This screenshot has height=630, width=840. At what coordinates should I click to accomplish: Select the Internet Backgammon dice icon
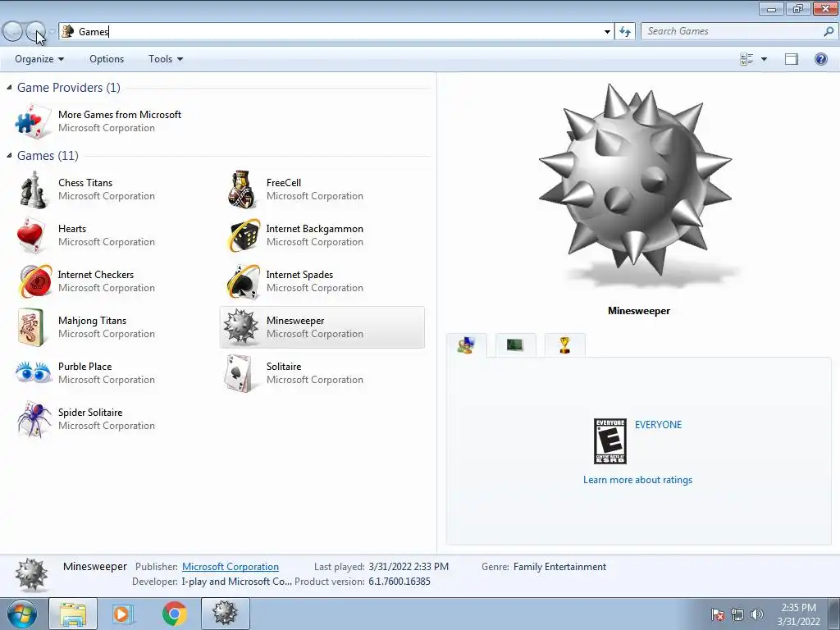click(244, 235)
